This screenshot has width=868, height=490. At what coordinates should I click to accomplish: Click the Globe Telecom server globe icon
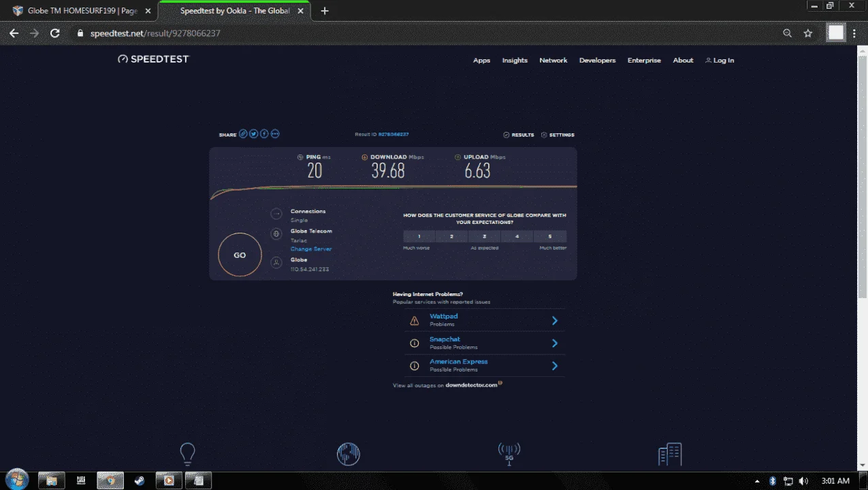coord(276,234)
